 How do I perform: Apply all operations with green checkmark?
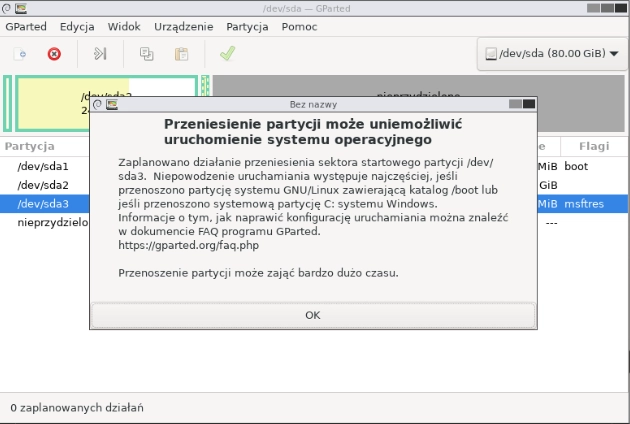pos(227,54)
